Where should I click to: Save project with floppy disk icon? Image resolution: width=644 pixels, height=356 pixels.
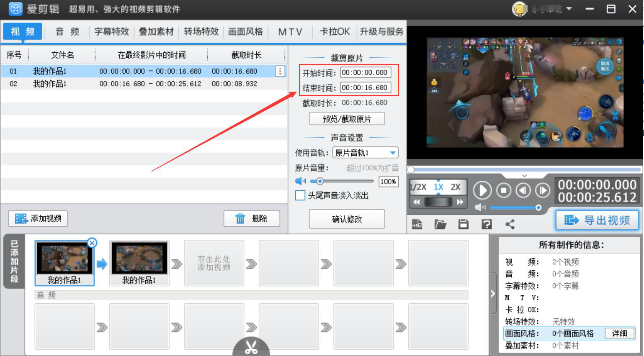tap(463, 224)
